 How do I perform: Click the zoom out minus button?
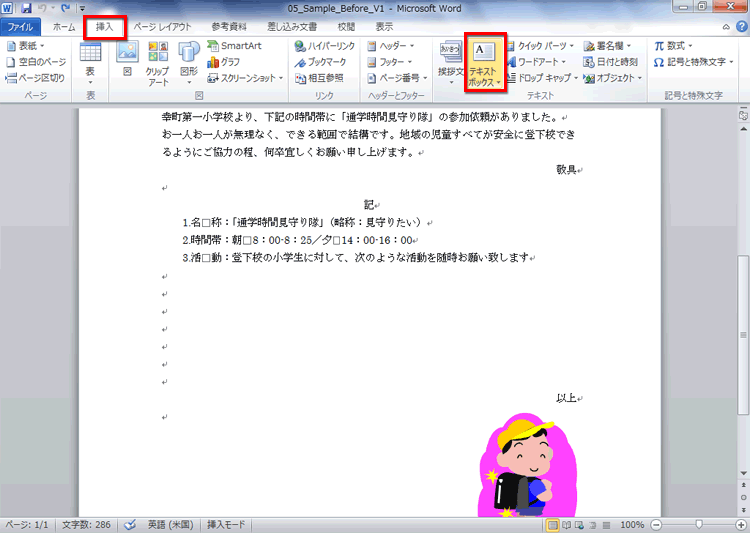(x=657, y=525)
